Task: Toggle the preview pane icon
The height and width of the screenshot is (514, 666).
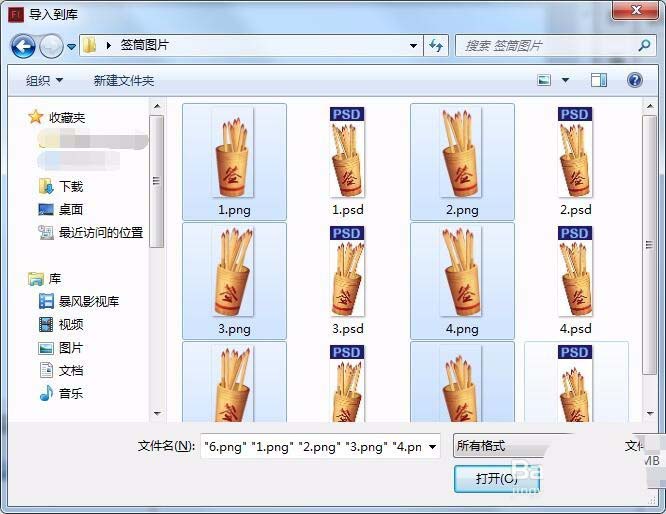Action: [x=599, y=80]
